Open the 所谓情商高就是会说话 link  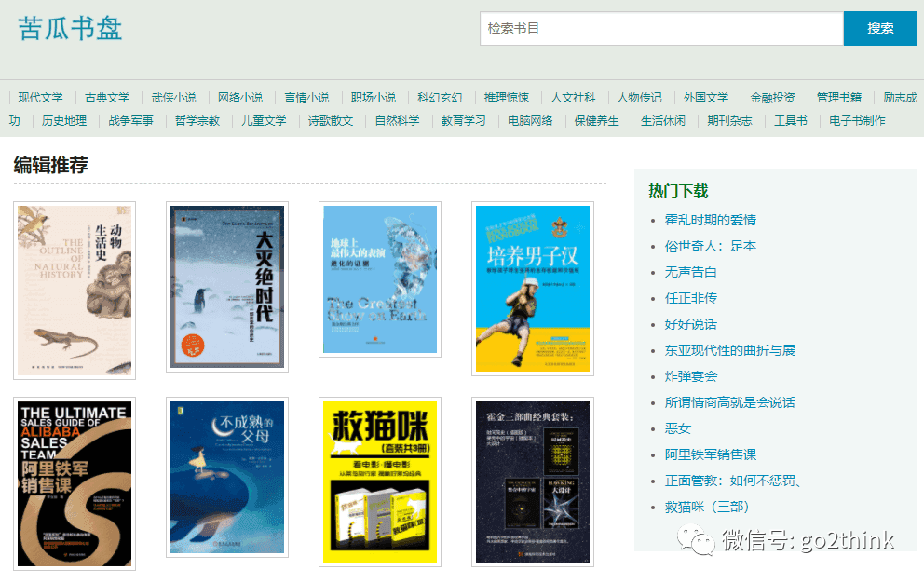click(730, 402)
